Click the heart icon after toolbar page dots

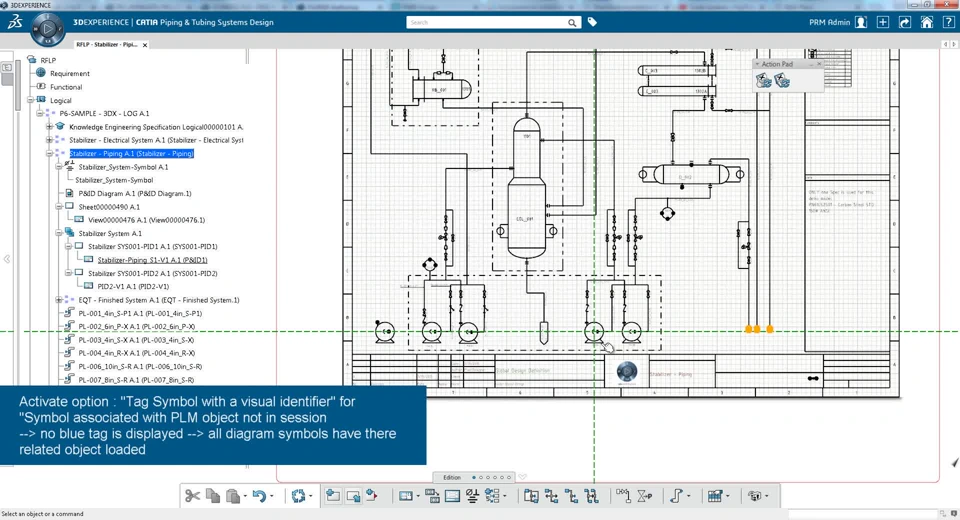point(522,477)
